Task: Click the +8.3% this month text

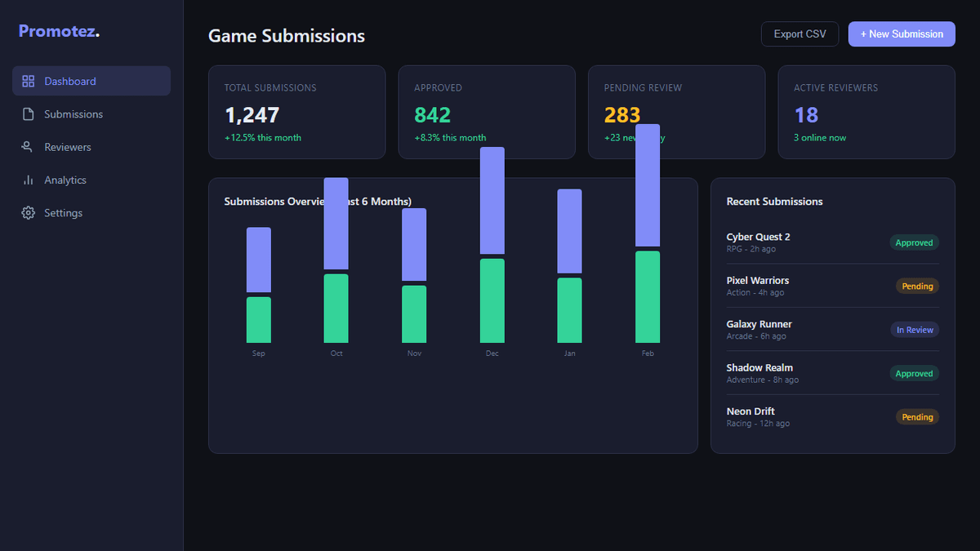Action: click(450, 138)
